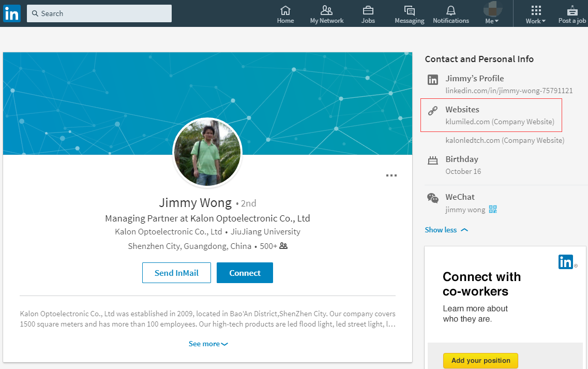This screenshot has height=369, width=588.
Task: Collapse contact info with Show less
Action: (446, 230)
